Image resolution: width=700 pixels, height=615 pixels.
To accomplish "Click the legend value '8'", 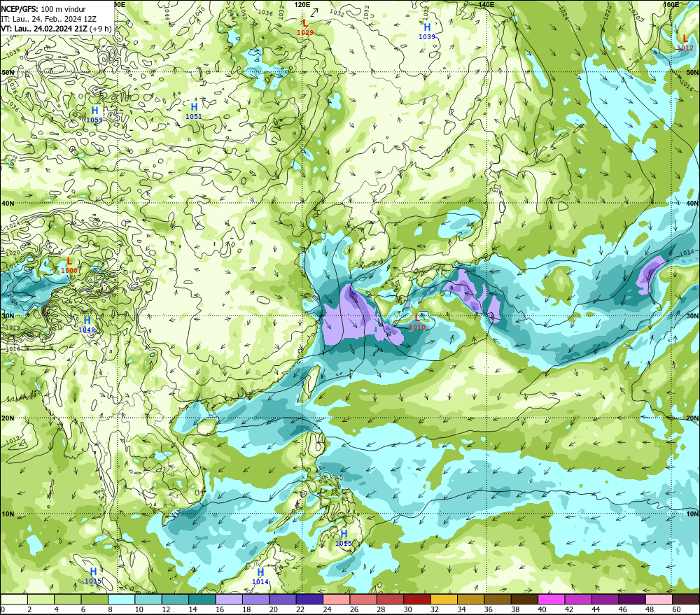I will click(111, 609).
